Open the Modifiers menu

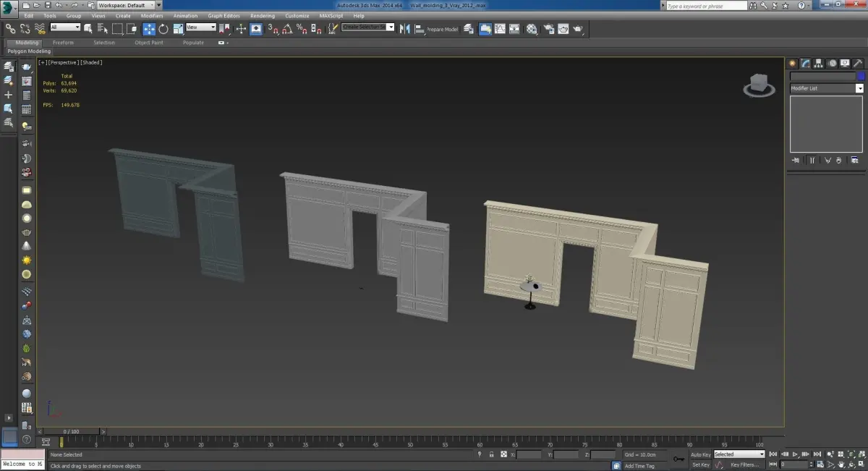pyautogui.click(x=152, y=15)
